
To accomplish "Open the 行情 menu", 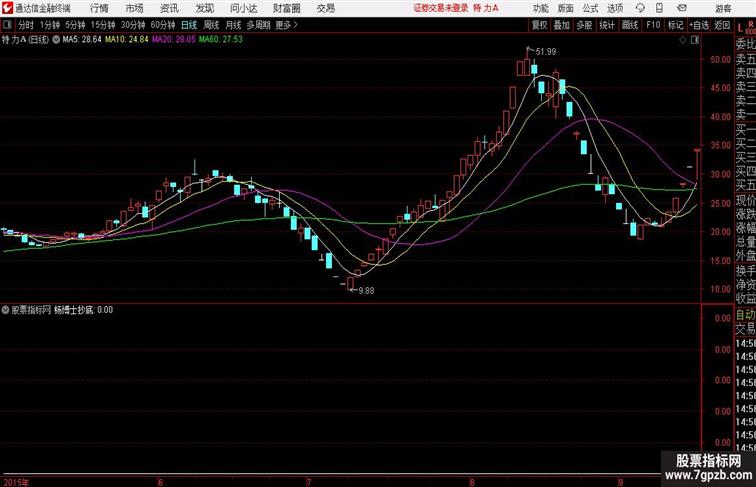I will pos(99,8).
